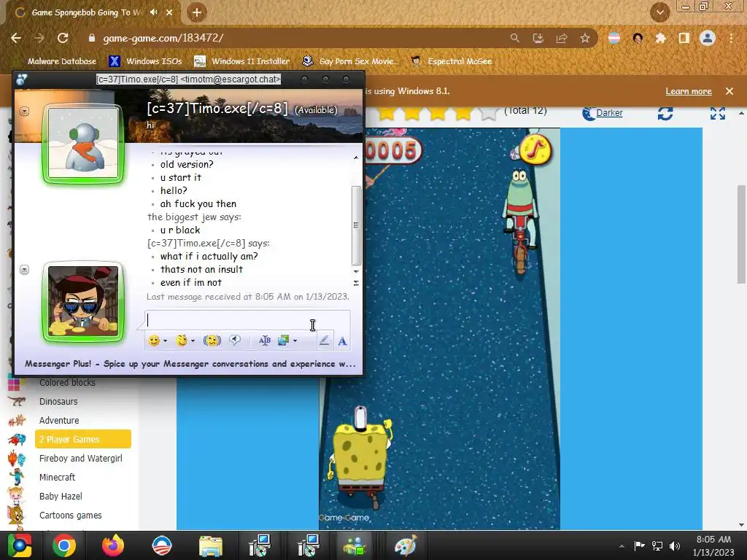Open the Fireboy and Watergirl category
This screenshot has height=560, width=747.
[80, 458]
